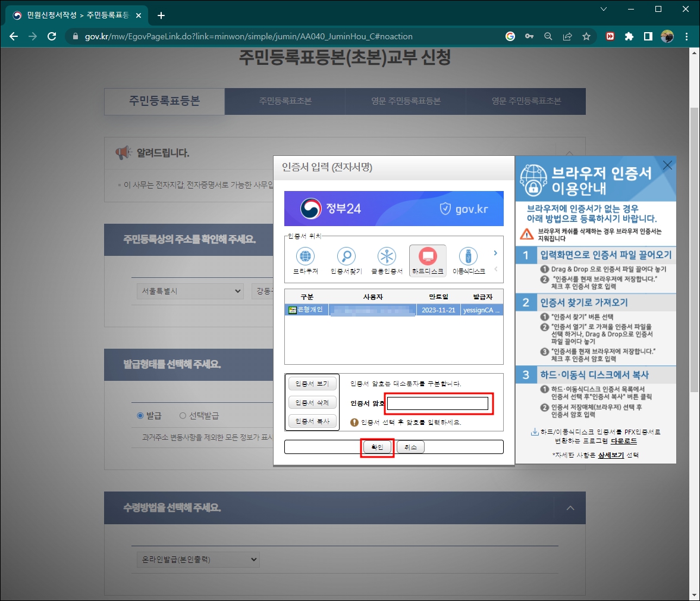700x601 pixels.
Task: Open the Chrome extensions puzzle icon
Action: click(x=629, y=36)
